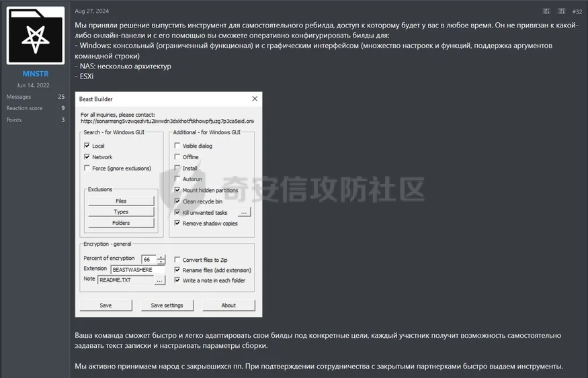Open the Types exclusions button

coord(121,212)
